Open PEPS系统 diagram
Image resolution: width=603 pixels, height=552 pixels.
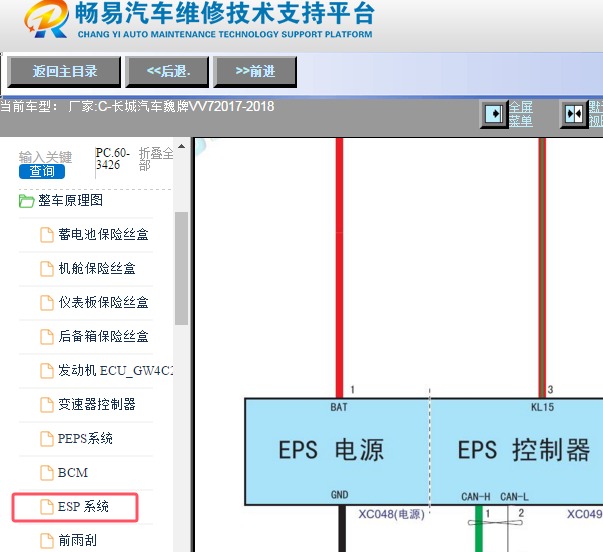[x=85, y=439]
